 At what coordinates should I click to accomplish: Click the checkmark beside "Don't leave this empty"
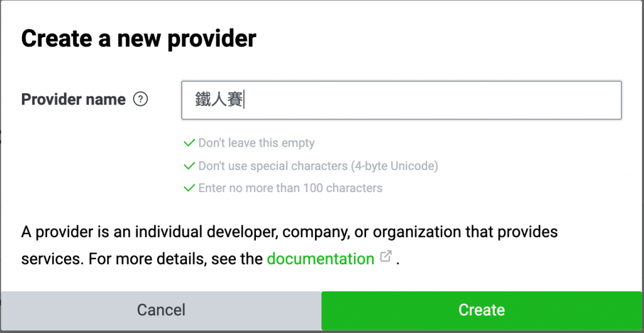(189, 143)
